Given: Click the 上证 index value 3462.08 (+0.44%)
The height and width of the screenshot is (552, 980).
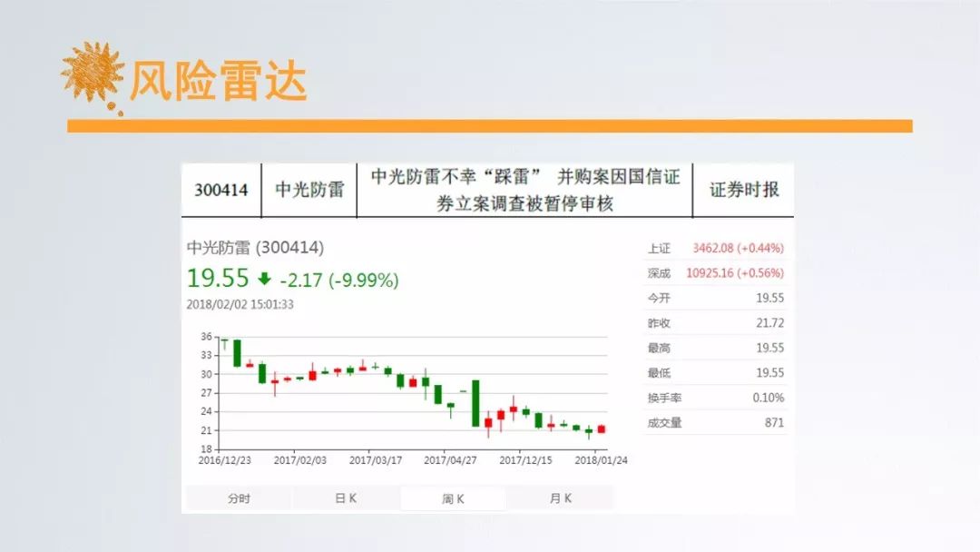Looking at the screenshot, I should coord(738,248).
